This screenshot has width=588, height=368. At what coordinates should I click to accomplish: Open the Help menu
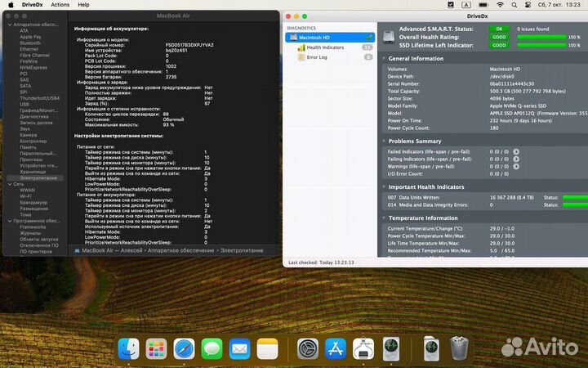83,5
